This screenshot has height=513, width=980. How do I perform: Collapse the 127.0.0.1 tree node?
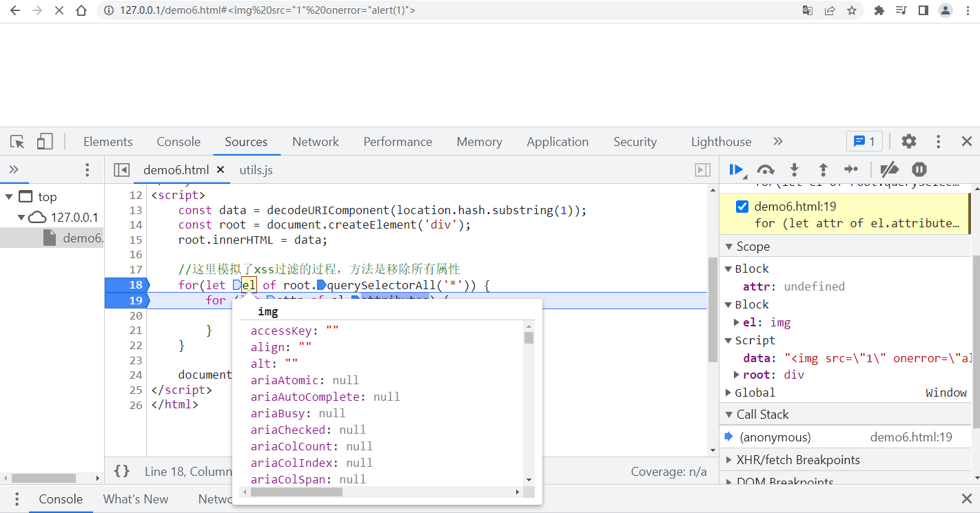point(22,218)
